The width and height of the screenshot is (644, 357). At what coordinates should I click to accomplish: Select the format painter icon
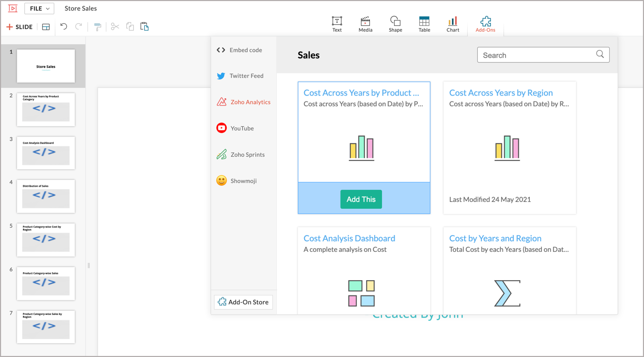point(97,27)
